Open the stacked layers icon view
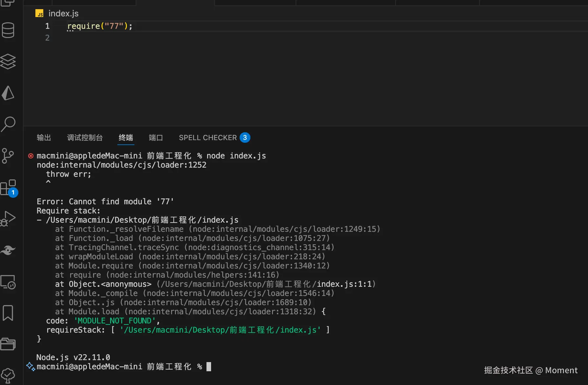This screenshot has height=385, width=588. pyautogui.click(x=8, y=62)
